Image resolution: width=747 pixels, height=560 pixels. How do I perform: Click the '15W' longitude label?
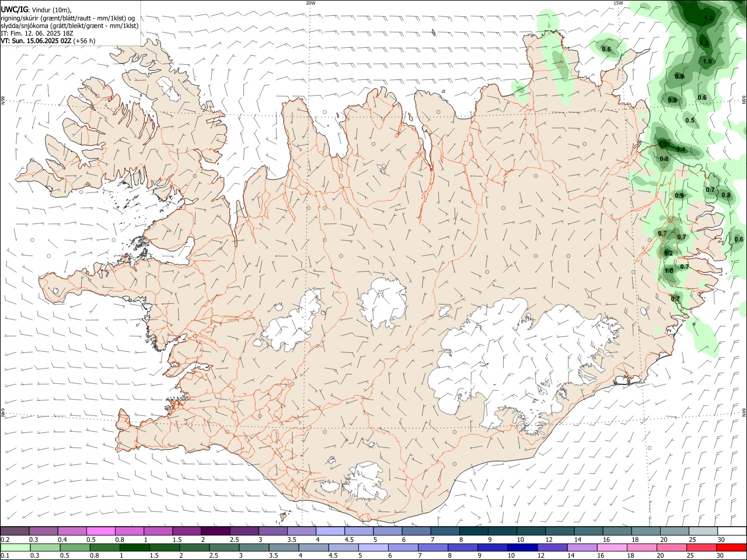[617, 3]
